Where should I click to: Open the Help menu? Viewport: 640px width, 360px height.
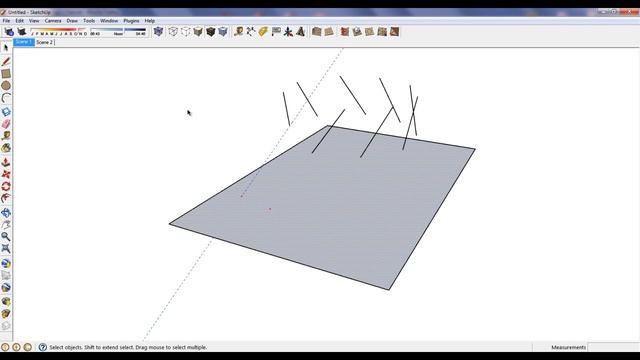coord(150,20)
